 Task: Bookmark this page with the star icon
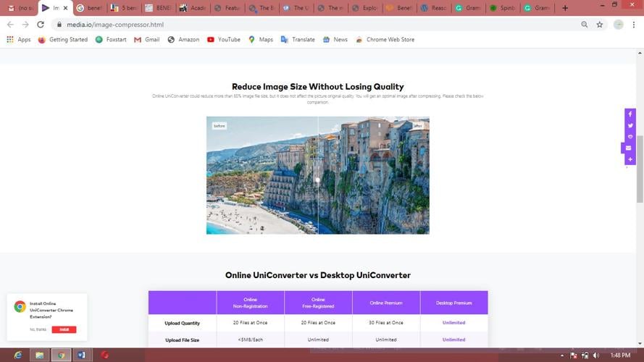(600, 25)
